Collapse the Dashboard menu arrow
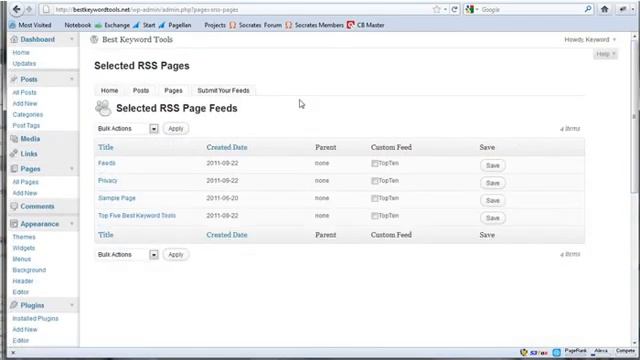Viewport: 640px width, 360px height. 72,39
